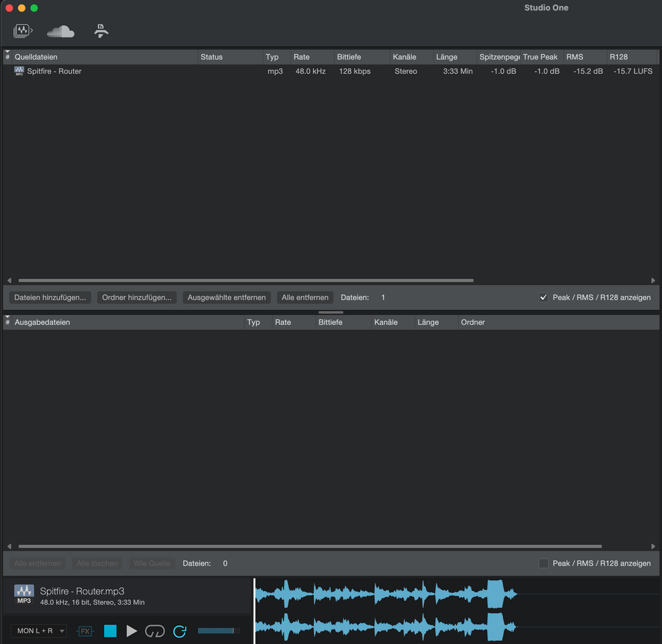Screen dimensions: 662x644
Task: Click in the lower waveform channel
Action: [457, 627]
